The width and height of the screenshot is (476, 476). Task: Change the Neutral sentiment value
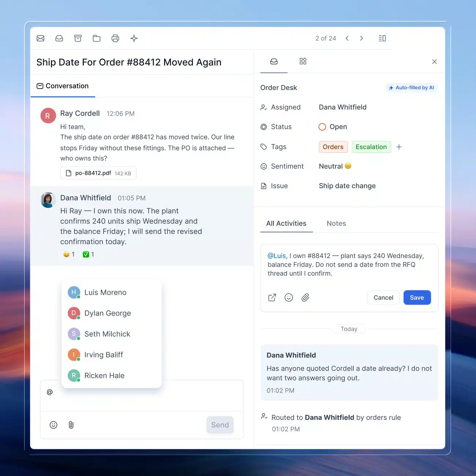(335, 166)
